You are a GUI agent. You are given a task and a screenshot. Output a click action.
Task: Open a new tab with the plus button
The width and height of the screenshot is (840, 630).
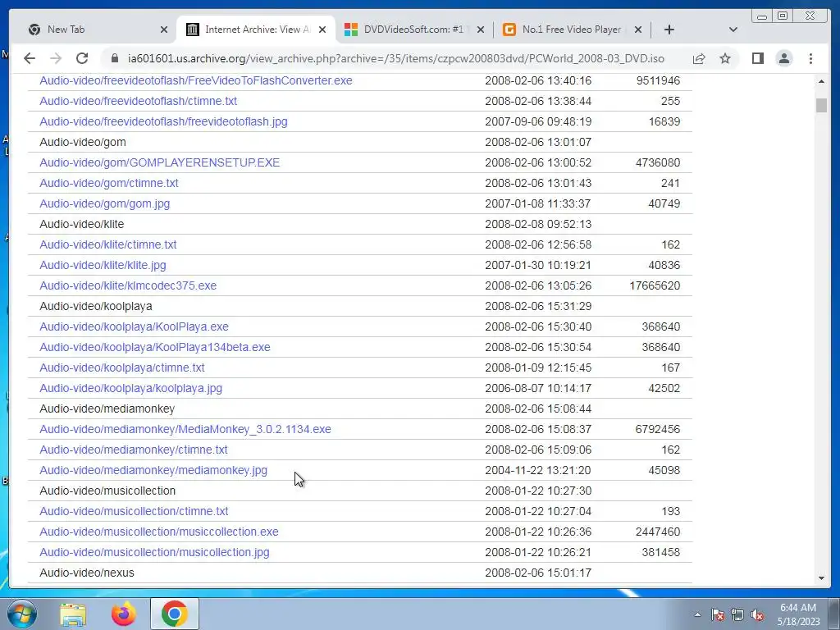[669, 30]
